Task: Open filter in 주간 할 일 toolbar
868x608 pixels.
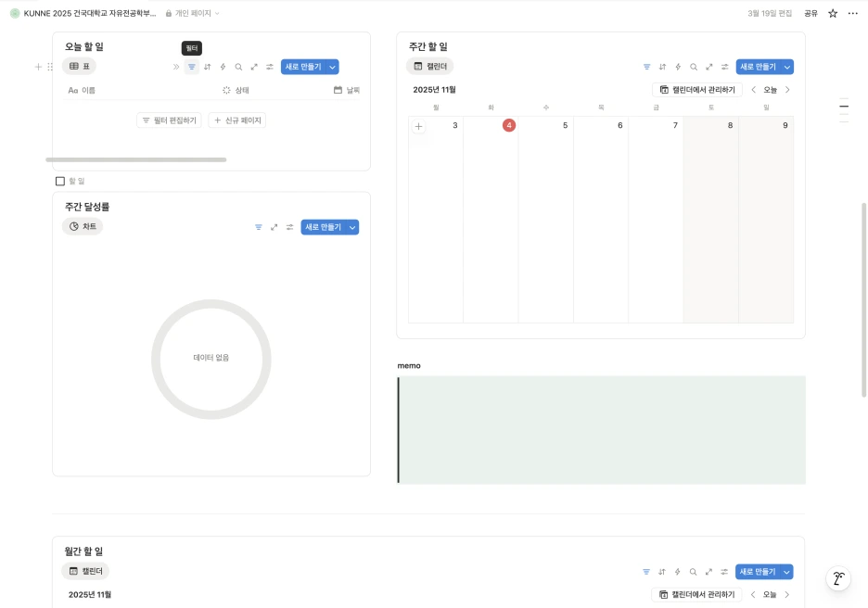Action: click(646, 67)
